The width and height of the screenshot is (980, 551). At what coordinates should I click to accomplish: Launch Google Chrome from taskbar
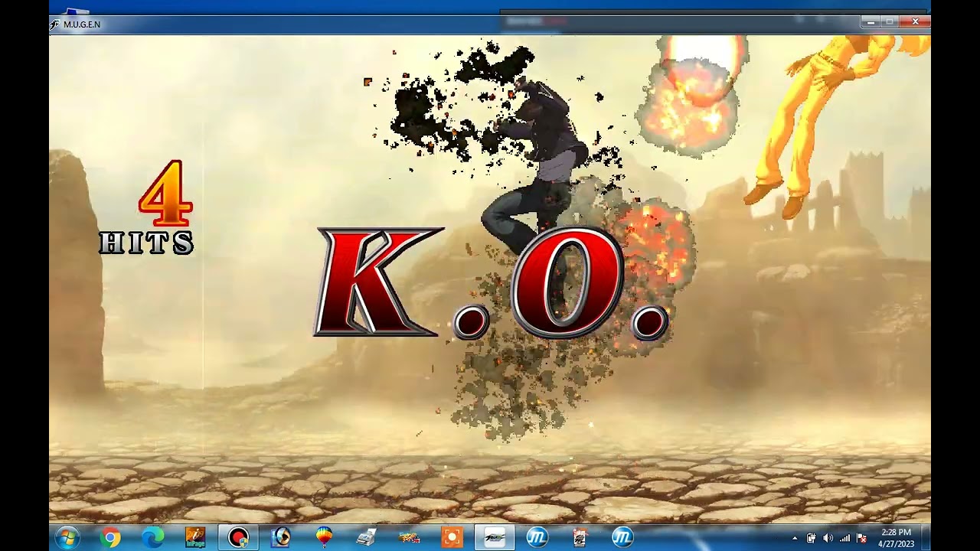(110, 538)
